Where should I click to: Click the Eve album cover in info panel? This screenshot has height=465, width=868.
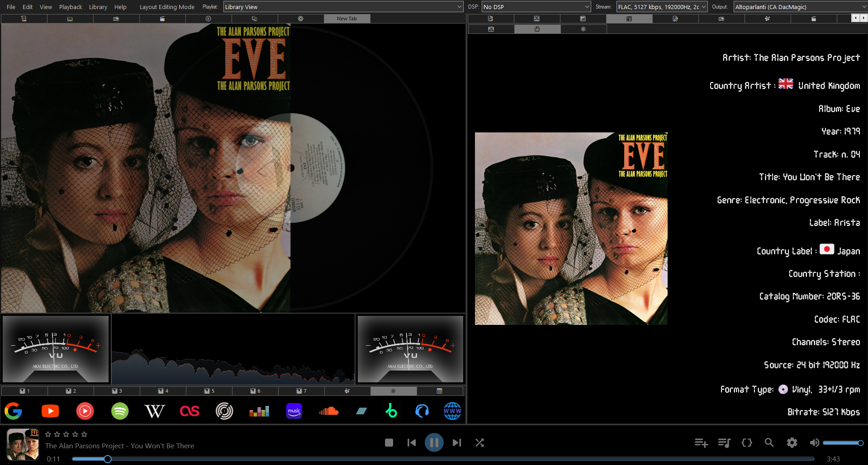coord(571,229)
